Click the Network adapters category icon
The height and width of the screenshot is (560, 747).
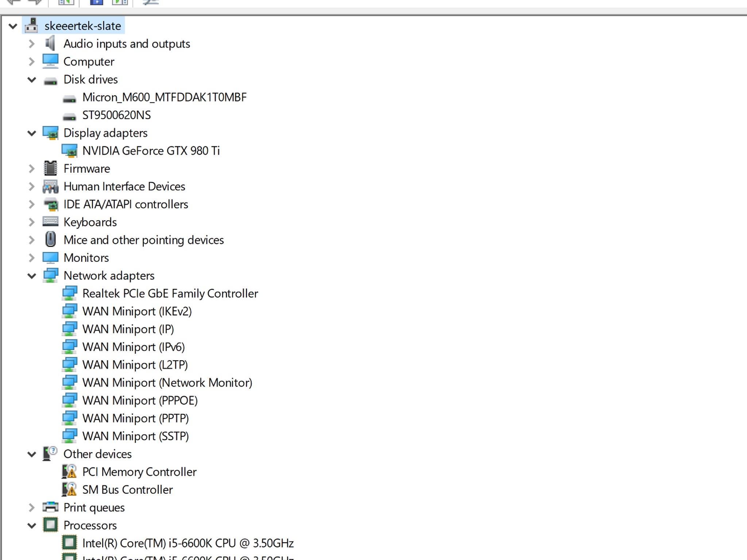click(50, 275)
